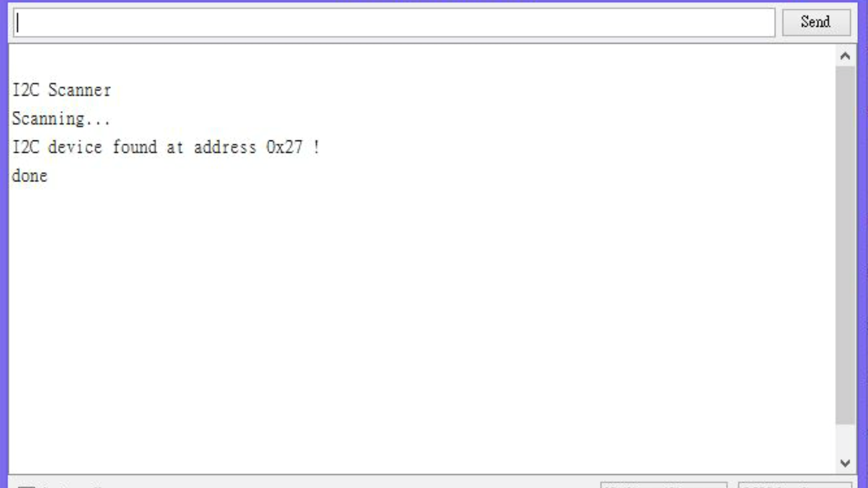The image size is (868, 488).
Task: Click the top scroll arrow icon
Action: tap(846, 56)
